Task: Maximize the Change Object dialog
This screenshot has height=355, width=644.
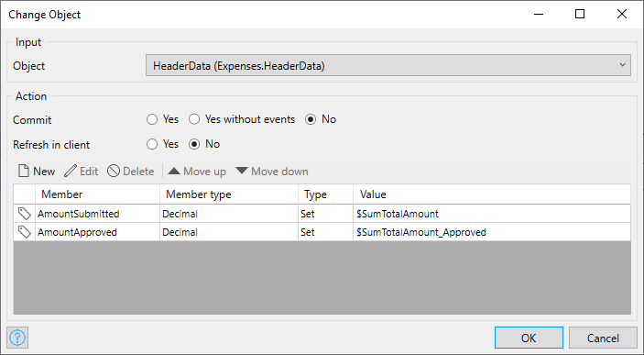Action: pos(580,14)
